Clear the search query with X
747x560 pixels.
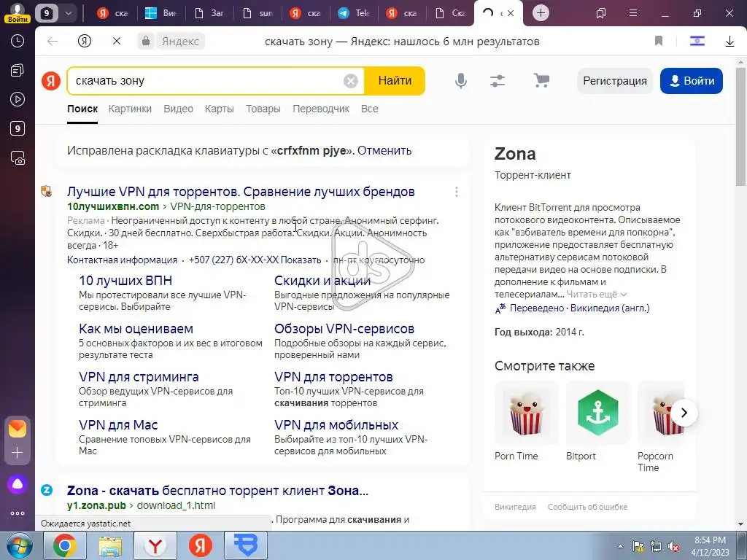351,81
